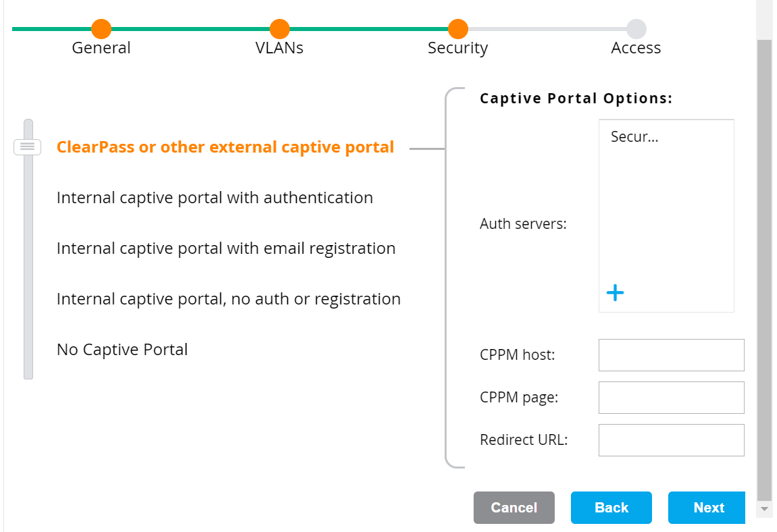Go back with the Back button
The width and height of the screenshot is (777, 532).
coord(611,508)
